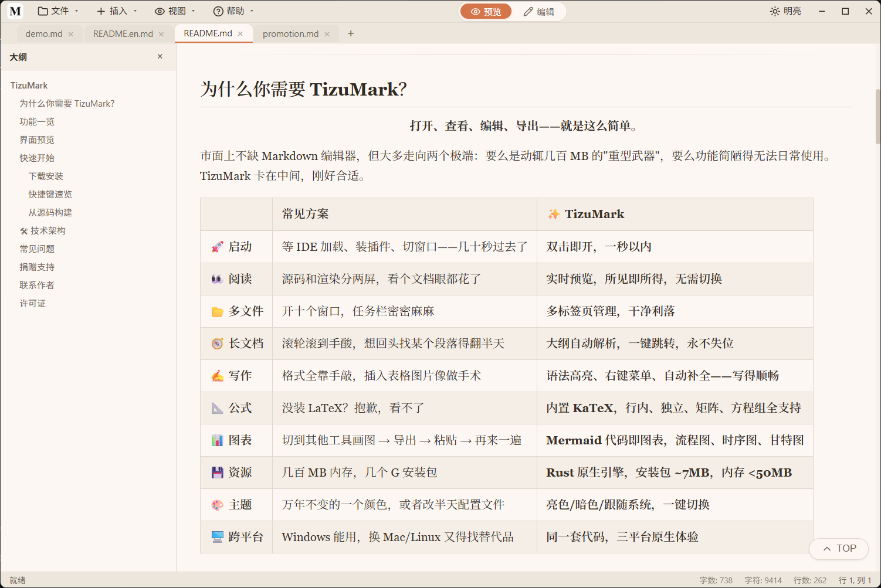Viewport: 881px width, 588px height.
Task: Click the 字数: 738 status entry
Action: [716, 580]
